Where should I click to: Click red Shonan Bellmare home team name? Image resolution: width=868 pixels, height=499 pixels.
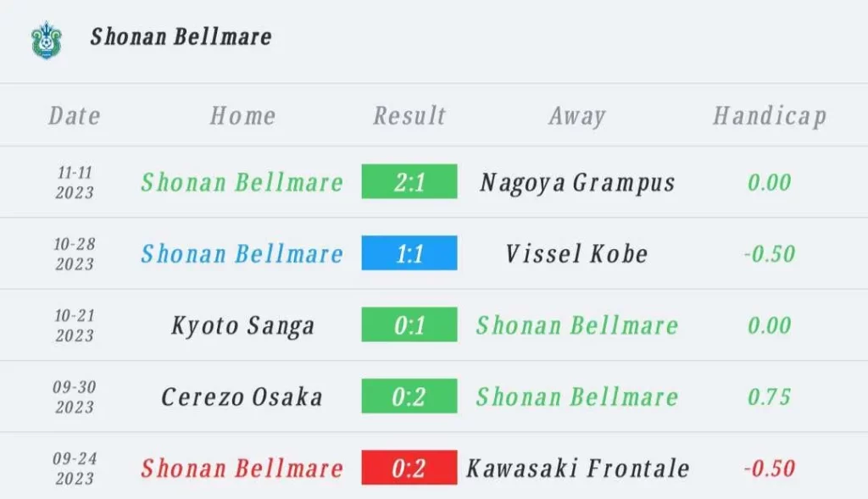[242, 468]
